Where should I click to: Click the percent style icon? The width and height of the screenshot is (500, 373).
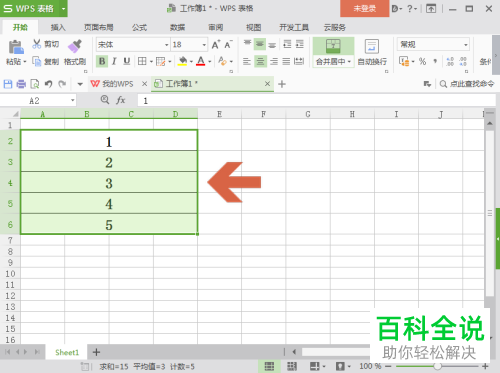422,61
